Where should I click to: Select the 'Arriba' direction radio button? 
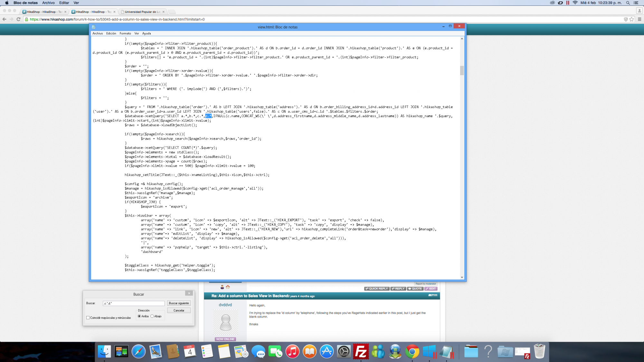click(139, 316)
